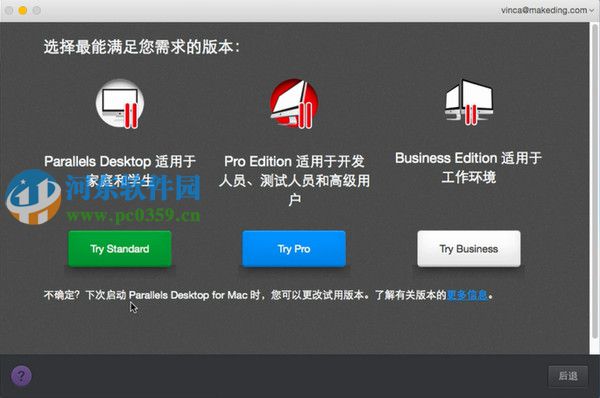This screenshot has width=600, height=398.
Task: Click the red Pro Edition icon
Action: point(294,104)
